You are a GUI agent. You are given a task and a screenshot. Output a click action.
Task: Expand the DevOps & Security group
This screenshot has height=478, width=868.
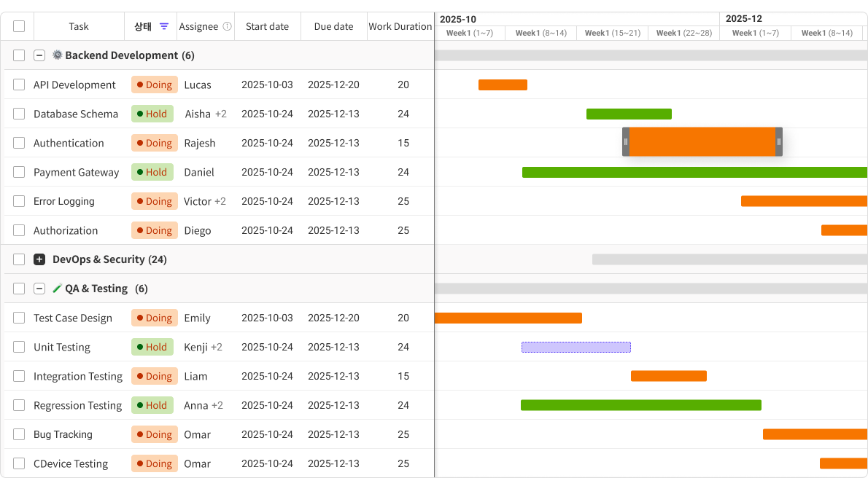(39, 259)
